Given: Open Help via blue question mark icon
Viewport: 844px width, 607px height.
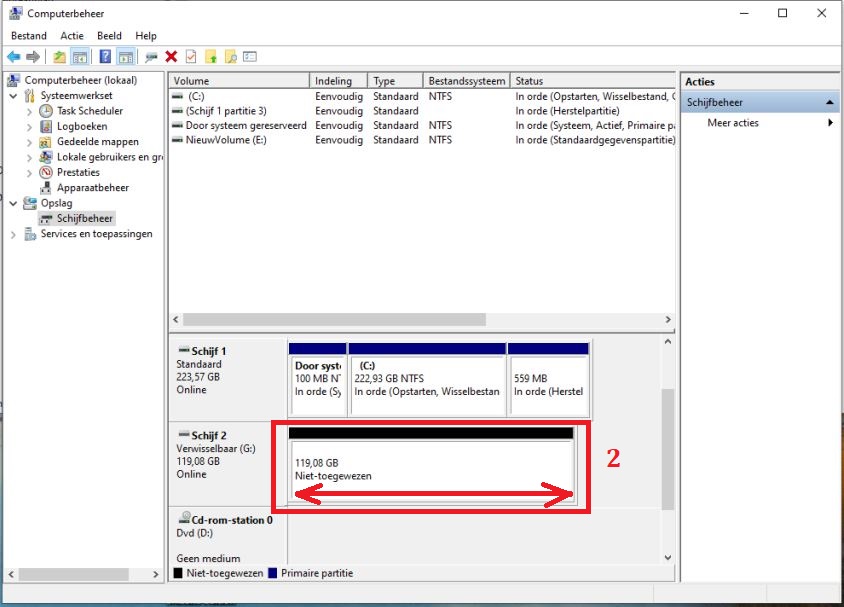Looking at the screenshot, I should tap(105, 57).
